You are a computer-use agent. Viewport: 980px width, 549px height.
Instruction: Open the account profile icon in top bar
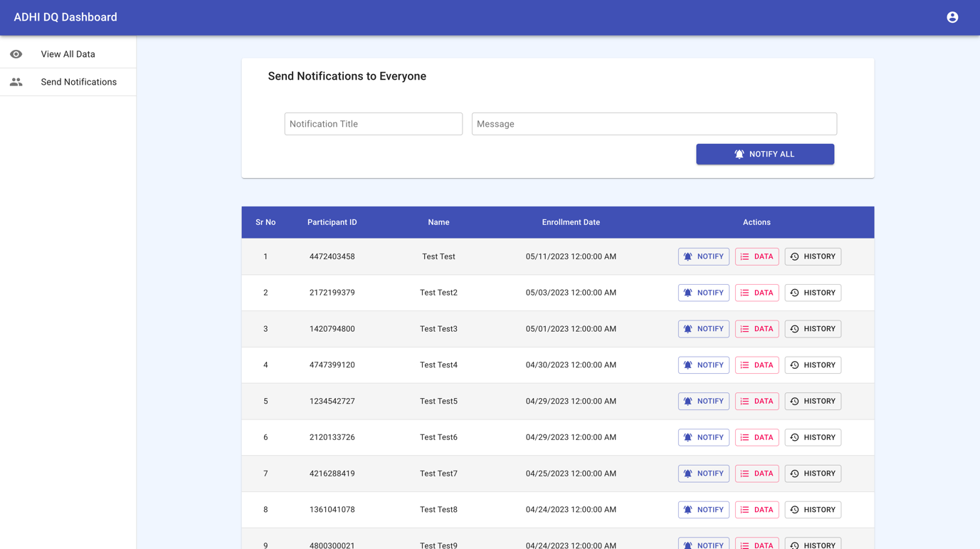point(952,16)
